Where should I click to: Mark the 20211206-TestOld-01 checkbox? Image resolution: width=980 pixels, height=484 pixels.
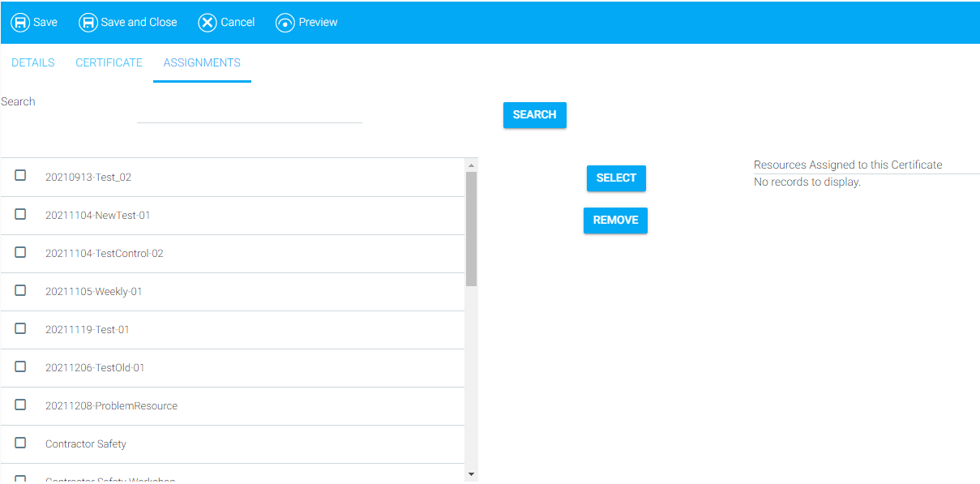20,366
